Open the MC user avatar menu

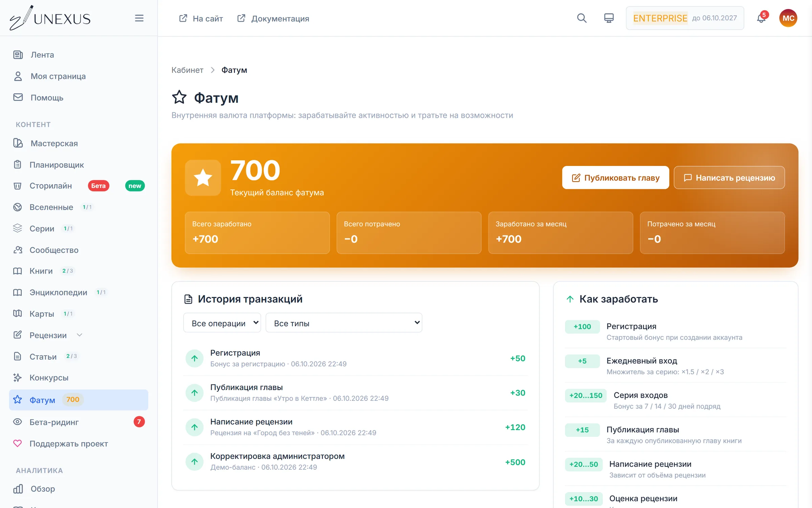click(788, 18)
